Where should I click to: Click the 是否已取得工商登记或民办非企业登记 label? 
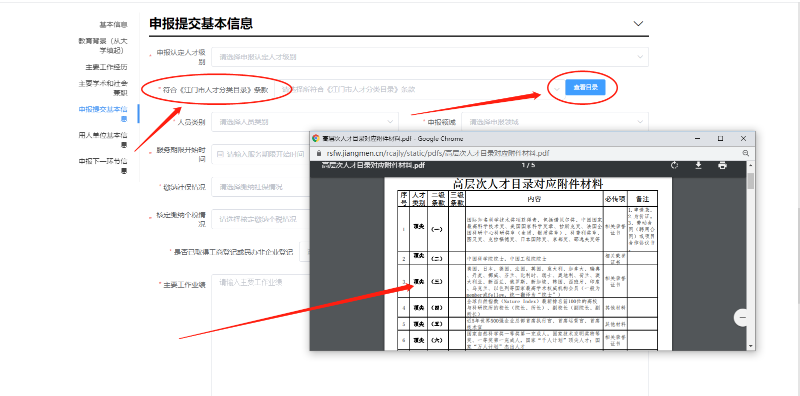(233, 252)
